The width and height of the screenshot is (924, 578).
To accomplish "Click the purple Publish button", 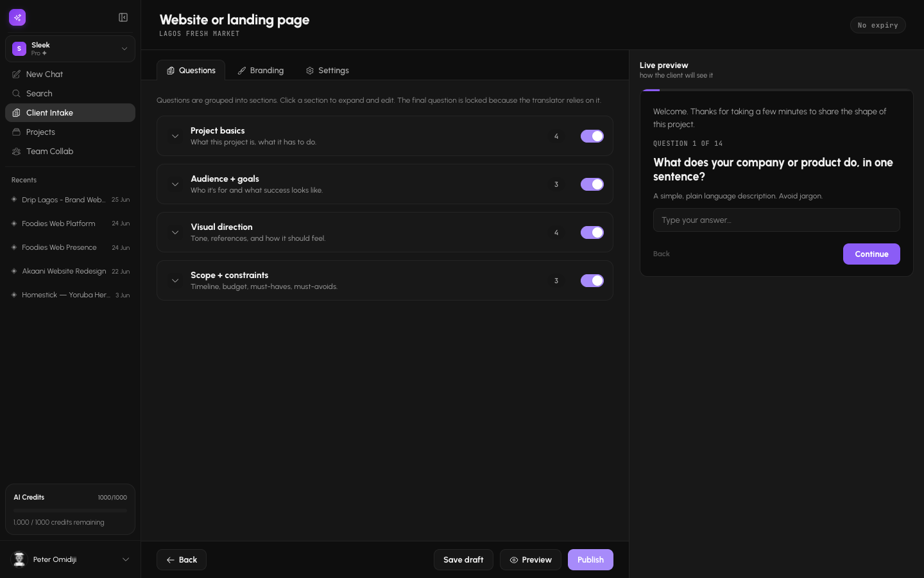I will [590, 560].
